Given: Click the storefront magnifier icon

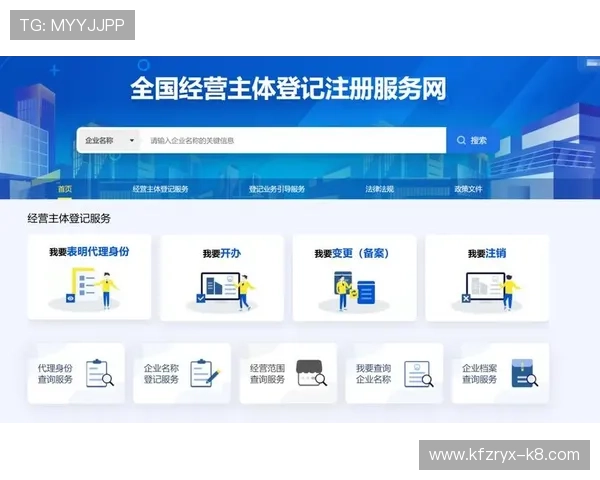Looking at the screenshot, I should click(312, 373).
